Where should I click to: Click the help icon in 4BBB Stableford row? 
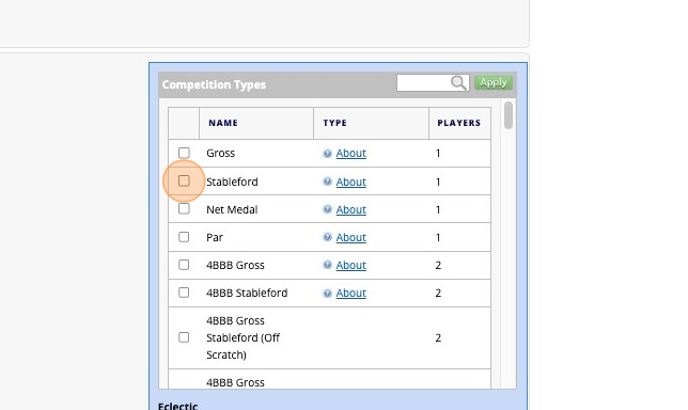click(x=327, y=294)
